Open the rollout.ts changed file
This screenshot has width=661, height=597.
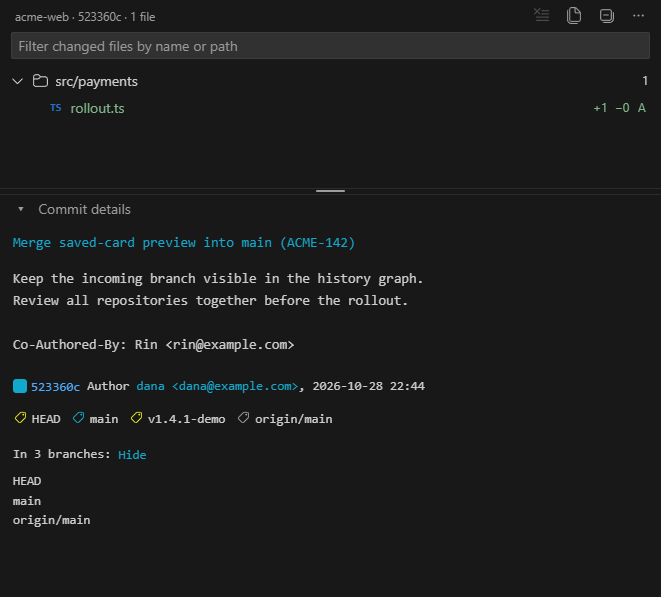point(97,108)
